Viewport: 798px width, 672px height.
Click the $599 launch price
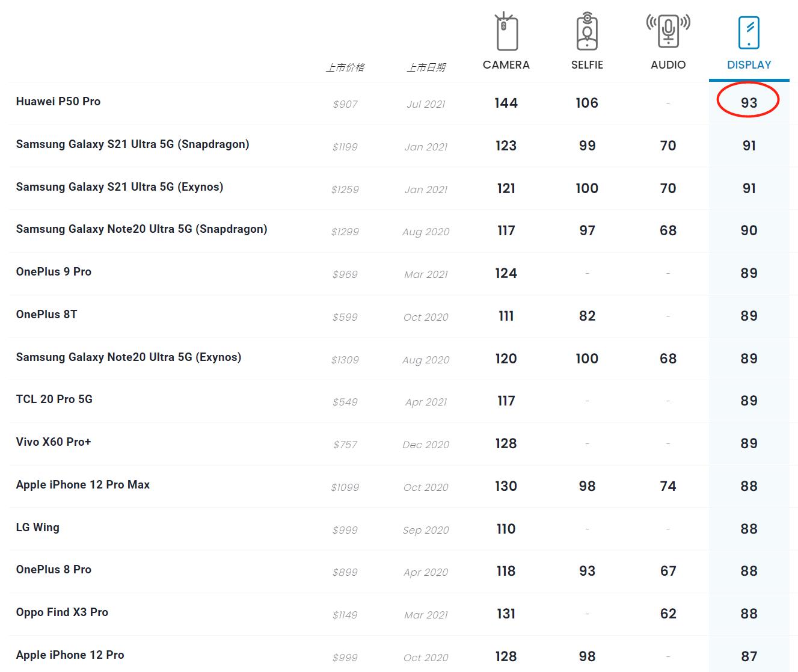tap(345, 317)
